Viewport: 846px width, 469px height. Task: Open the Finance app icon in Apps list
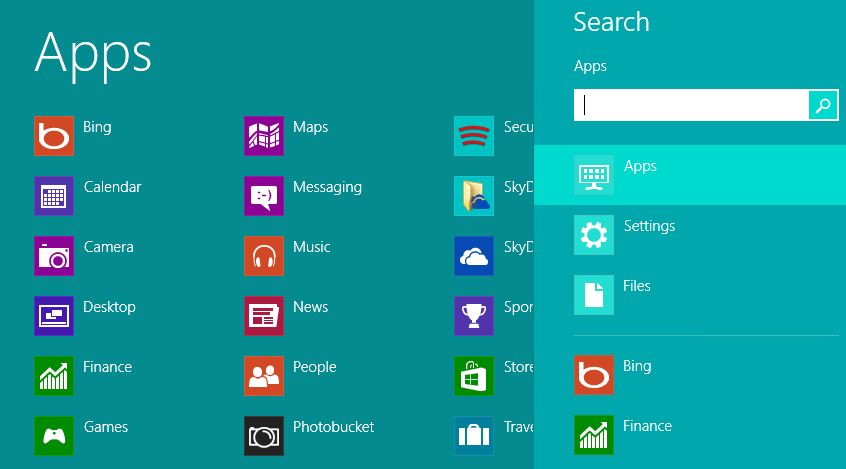click(54, 376)
